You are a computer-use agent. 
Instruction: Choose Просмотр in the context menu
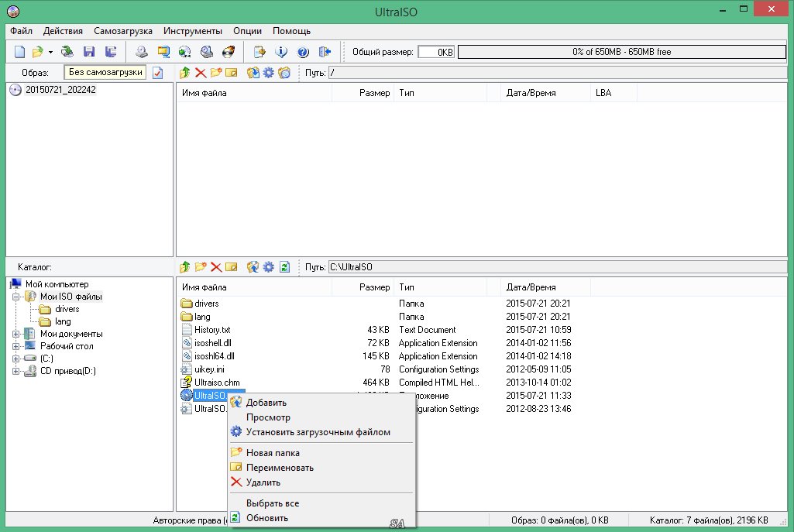pos(321,417)
